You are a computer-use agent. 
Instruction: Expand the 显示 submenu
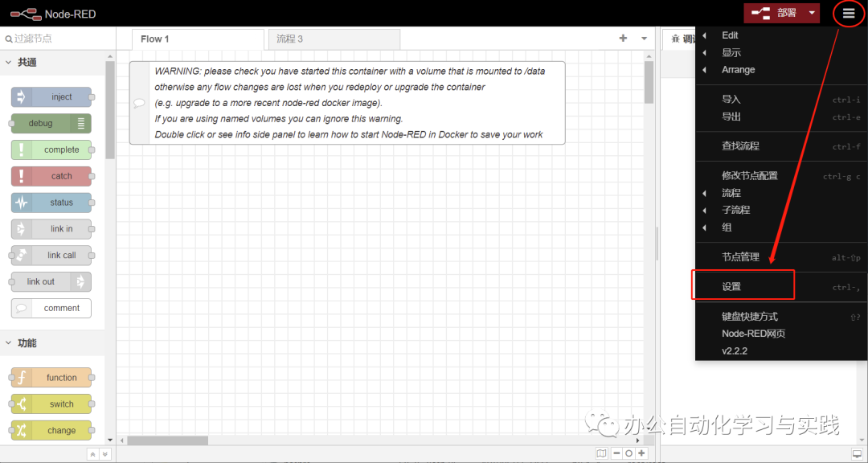pos(780,52)
